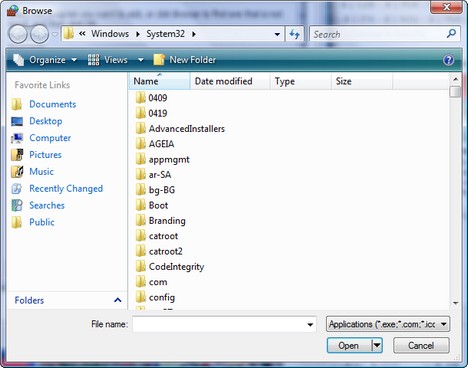Click the Forward navigation arrow button
This screenshot has height=368, width=468.
(x=40, y=34)
